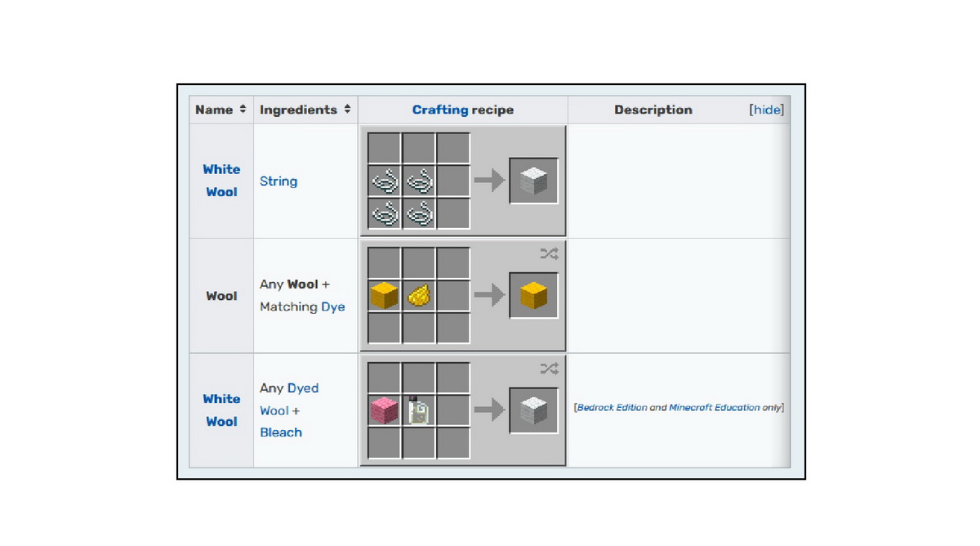Select the Wool name cell text
Image resolution: width=980 pixels, height=546 pixels.
(221, 296)
